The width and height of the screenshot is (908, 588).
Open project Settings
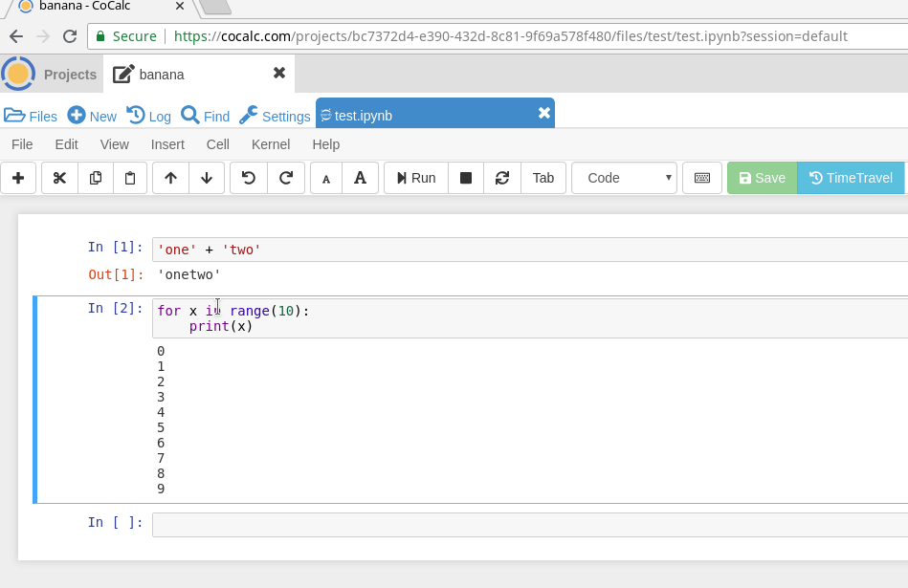pyautogui.click(x=275, y=116)
